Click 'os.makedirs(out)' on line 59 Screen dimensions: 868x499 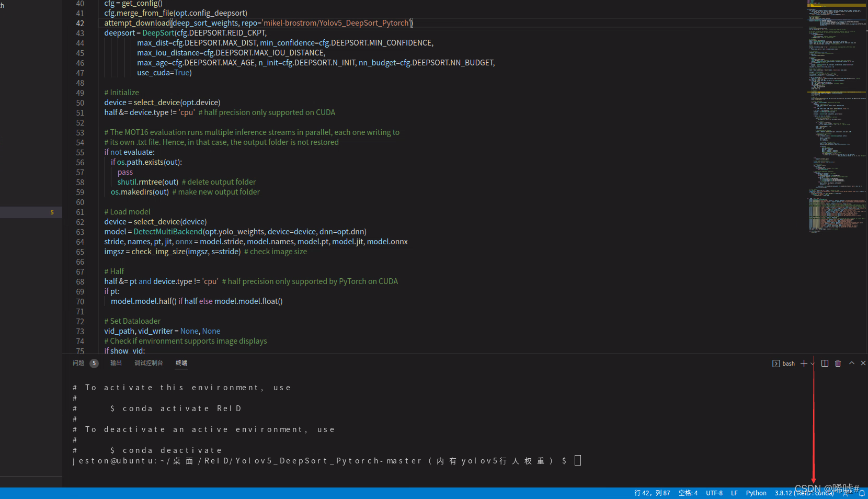pyautogui.click(x=140, y=192)
